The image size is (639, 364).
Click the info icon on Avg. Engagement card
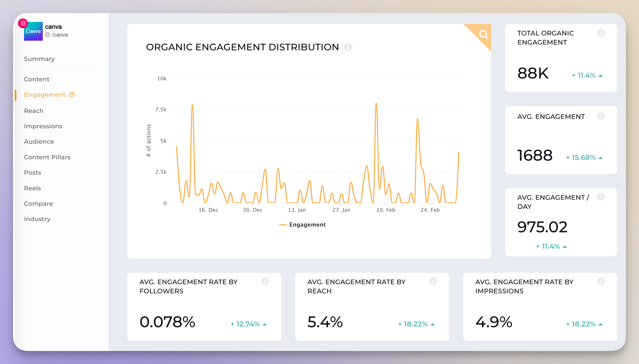(601, 116)
